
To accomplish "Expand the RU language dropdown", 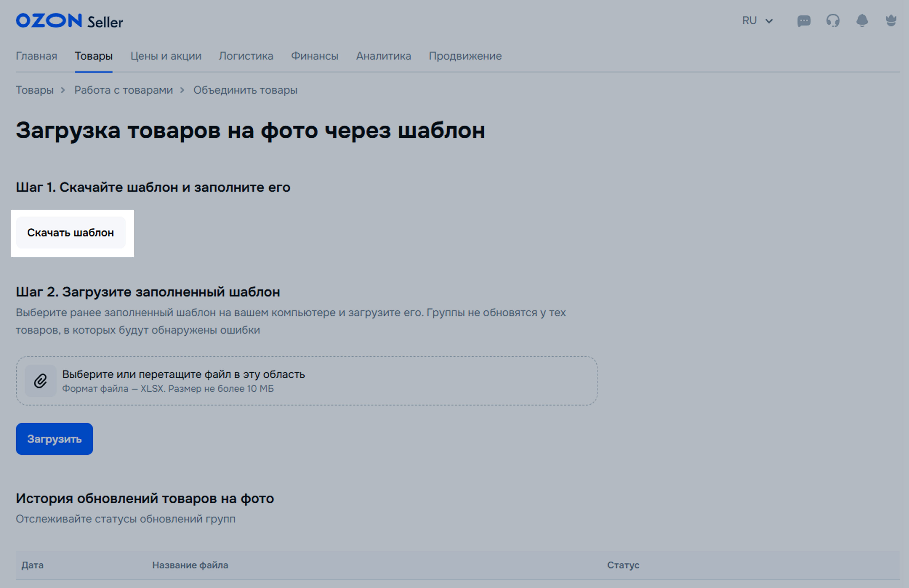I will 757,21.
